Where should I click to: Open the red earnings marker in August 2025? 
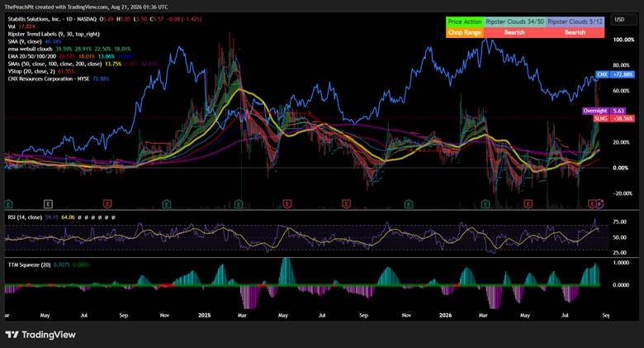coord(346,203)
